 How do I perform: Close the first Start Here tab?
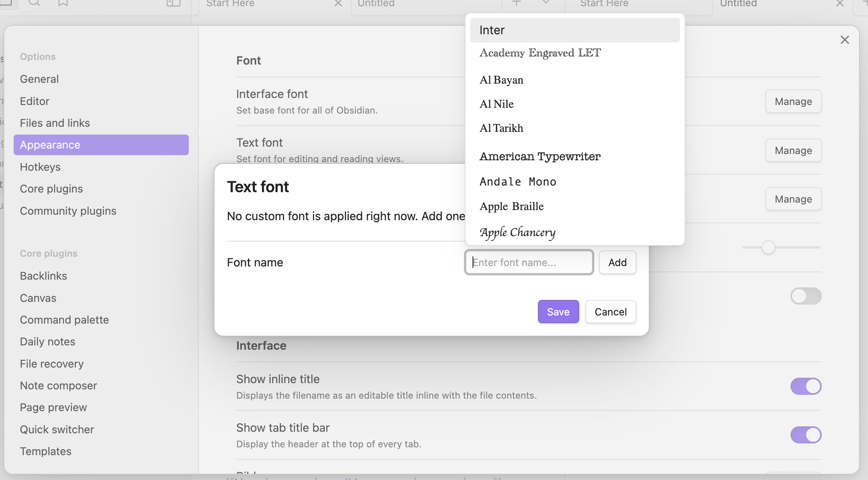(338, 4)
